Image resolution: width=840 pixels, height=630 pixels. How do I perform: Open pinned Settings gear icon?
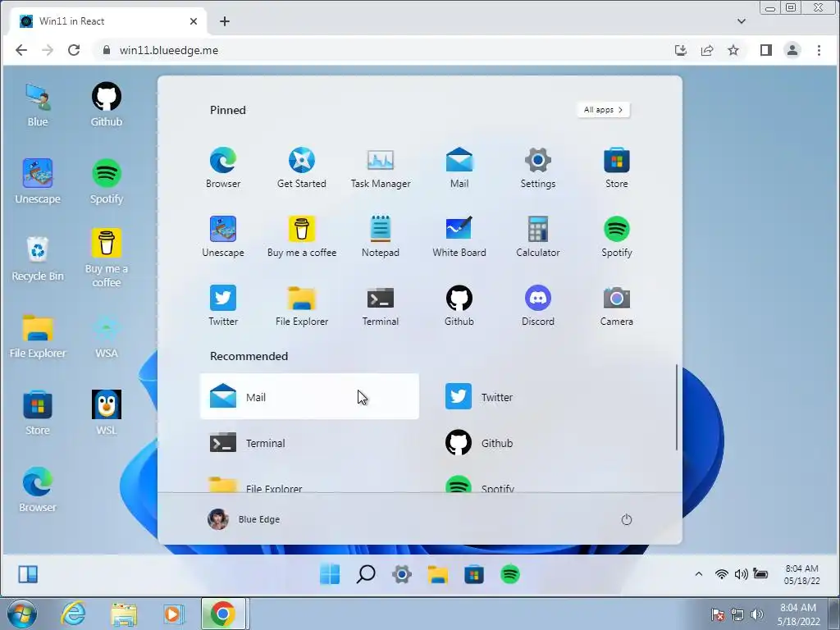tap(538, 160)
